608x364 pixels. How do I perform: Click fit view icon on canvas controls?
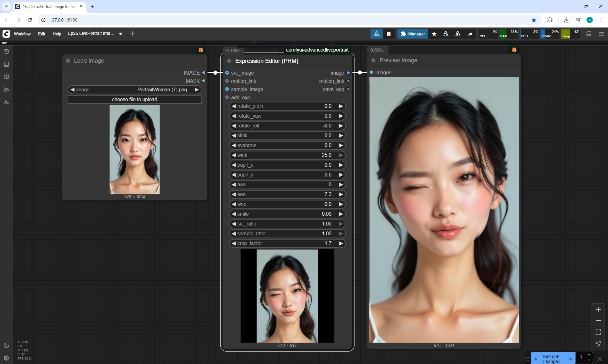point(598,332)
